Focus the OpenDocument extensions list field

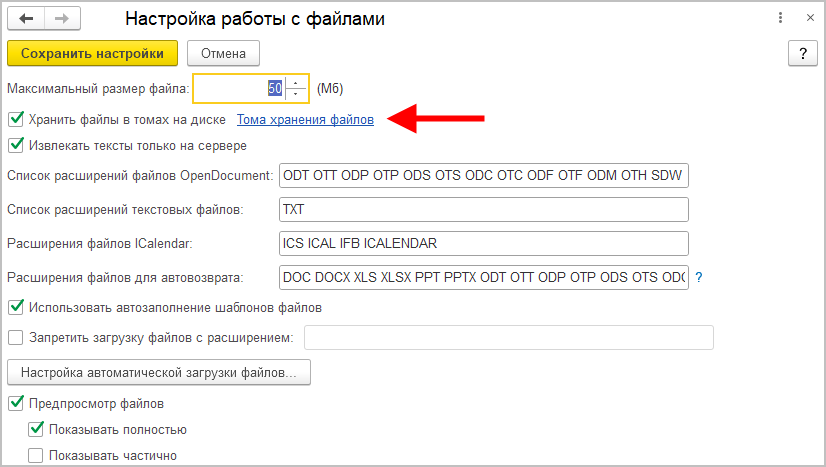484,176
